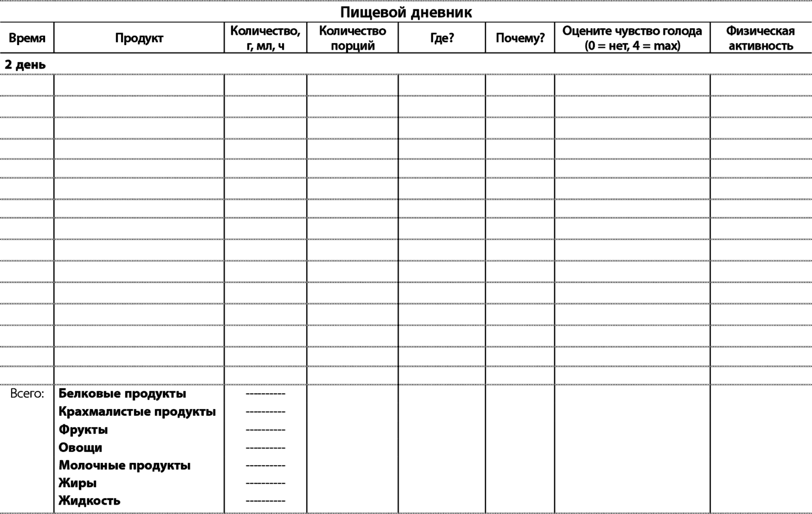
Task: Click the 'Количество порций' column header
Action: pyautogui.click(x=353, y=38)
